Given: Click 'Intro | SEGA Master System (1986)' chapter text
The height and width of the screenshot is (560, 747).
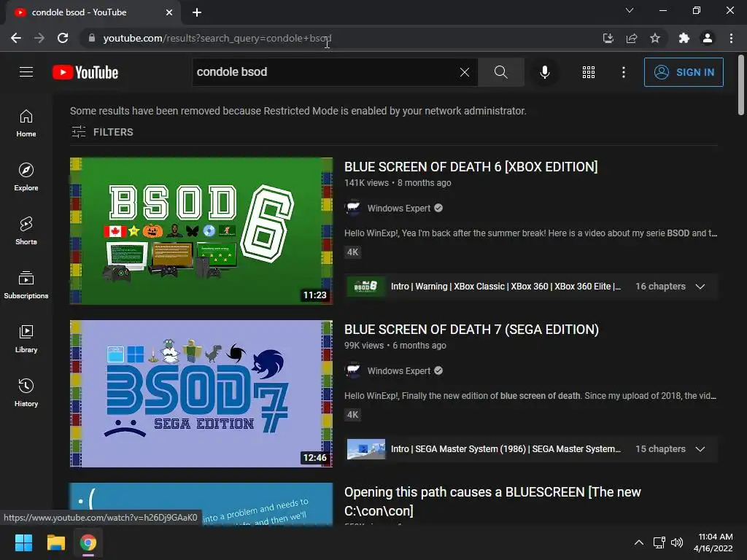Looking at the screenshot, I should pos(506,449).
